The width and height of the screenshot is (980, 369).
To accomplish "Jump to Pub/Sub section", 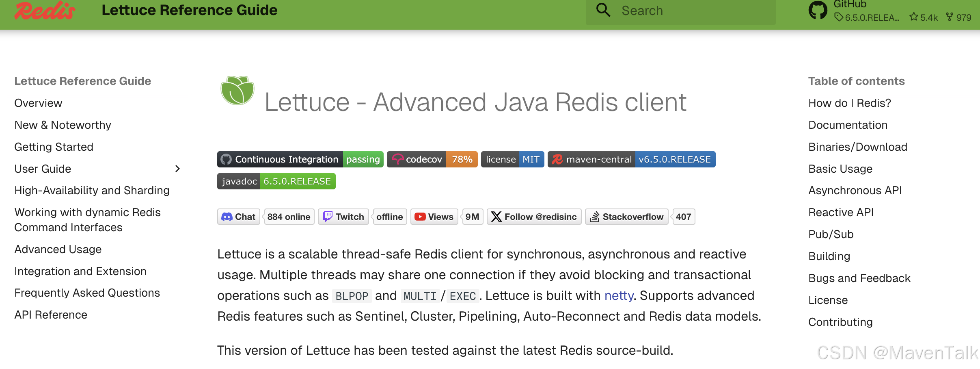I will click(x=831, y=234).
